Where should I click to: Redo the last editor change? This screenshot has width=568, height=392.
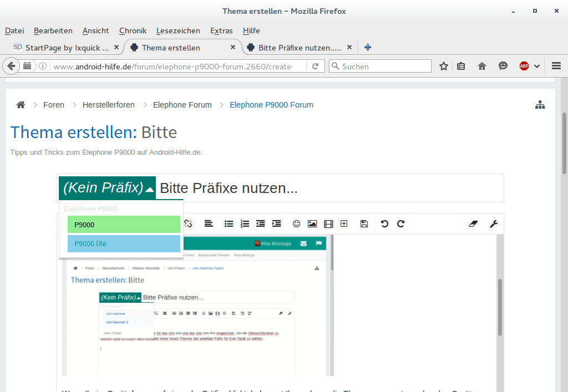400,223
